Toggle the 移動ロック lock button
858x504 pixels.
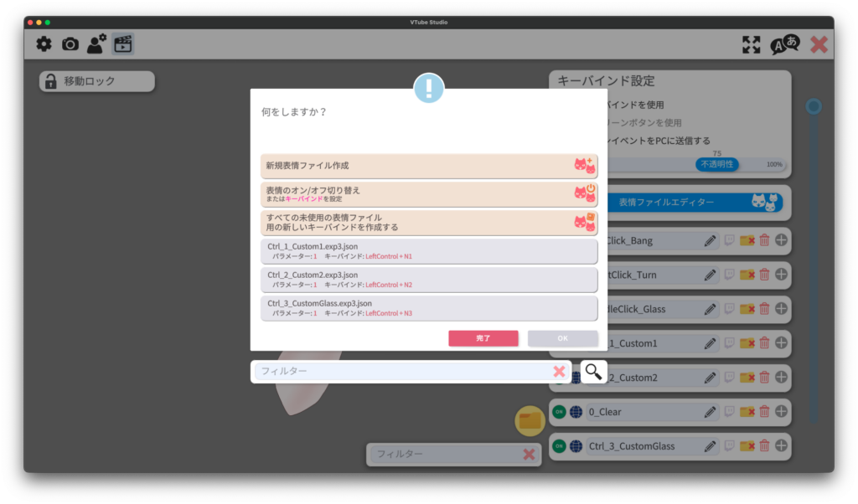[96, 81]
